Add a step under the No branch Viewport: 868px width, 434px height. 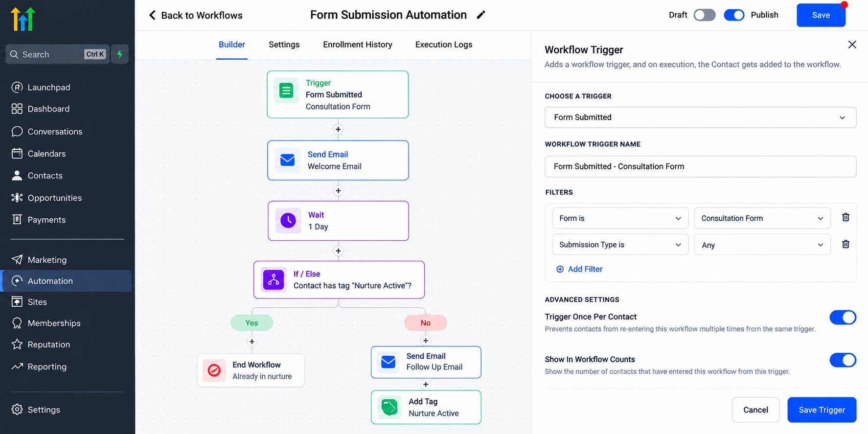pyautogui.click(x=426, y=341)
